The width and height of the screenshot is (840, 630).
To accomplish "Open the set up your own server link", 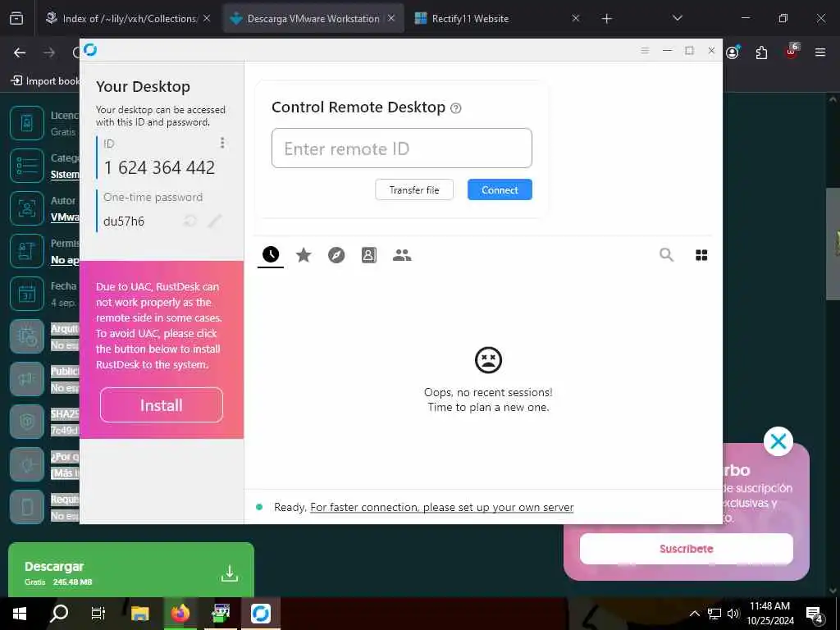I will [442, 507].
